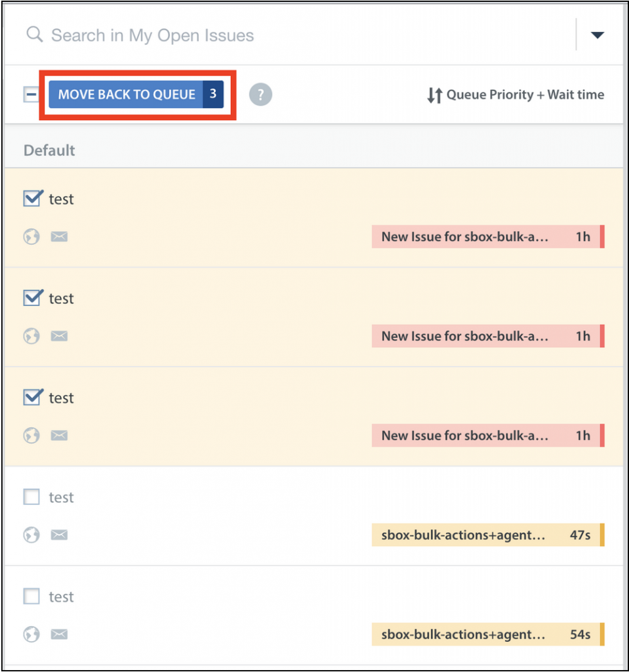This screenshot has width=629, height=672.
Task: Click Move Back to Queue button
Action: click(x=136, y=94)
